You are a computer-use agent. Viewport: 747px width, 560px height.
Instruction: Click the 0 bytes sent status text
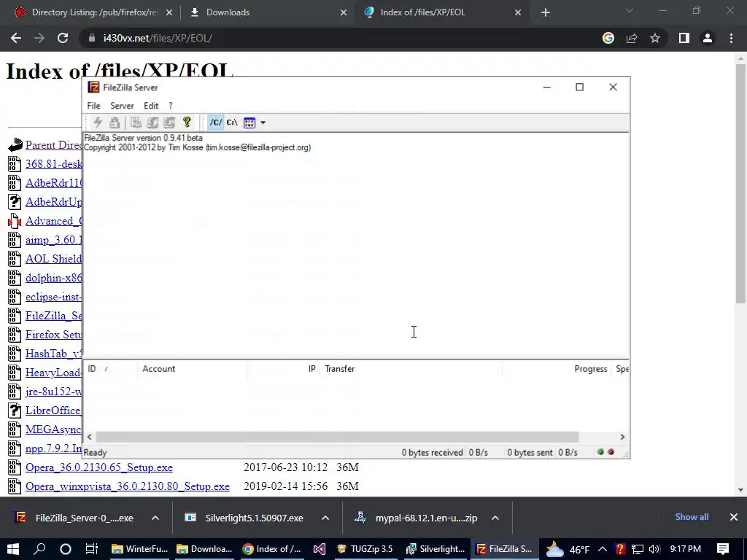(530, 453)
